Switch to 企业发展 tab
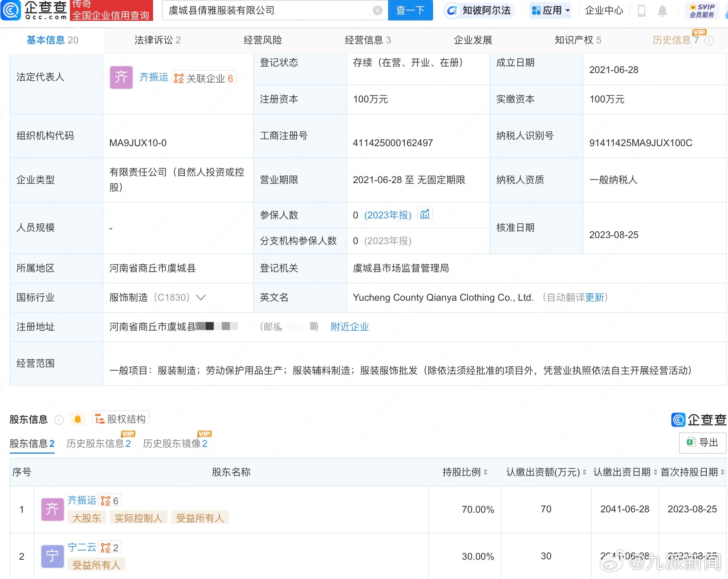 [x=473, y=40]
